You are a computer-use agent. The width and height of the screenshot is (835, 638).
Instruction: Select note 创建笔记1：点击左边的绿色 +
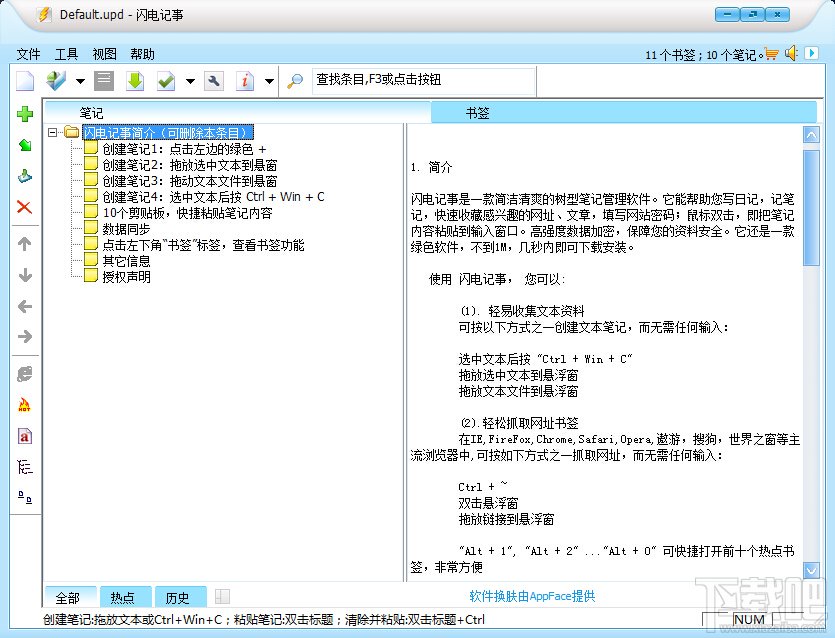point(184,149)
